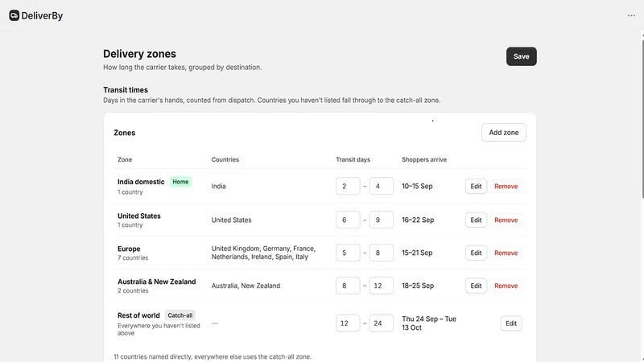
Task: Click the Catch-all badge on Rest of world
Action: 180,315
